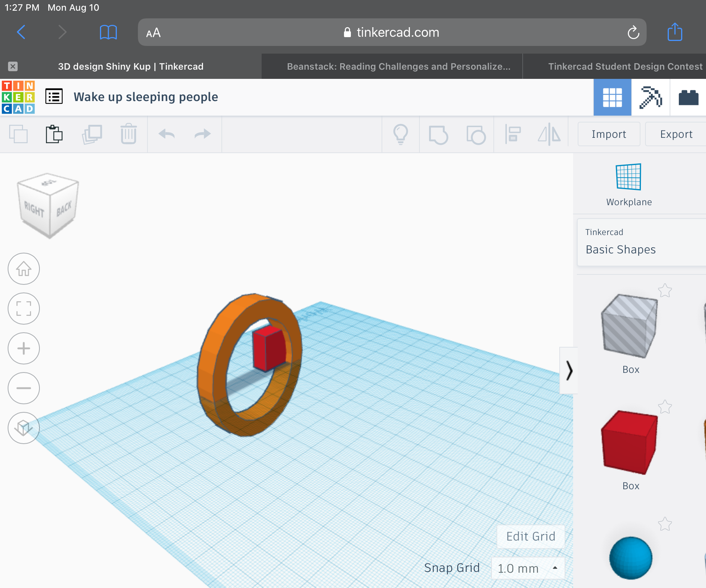Select the blue Sphere shape
The width and height of the screenshot is (706, 588).
(631, 558)
